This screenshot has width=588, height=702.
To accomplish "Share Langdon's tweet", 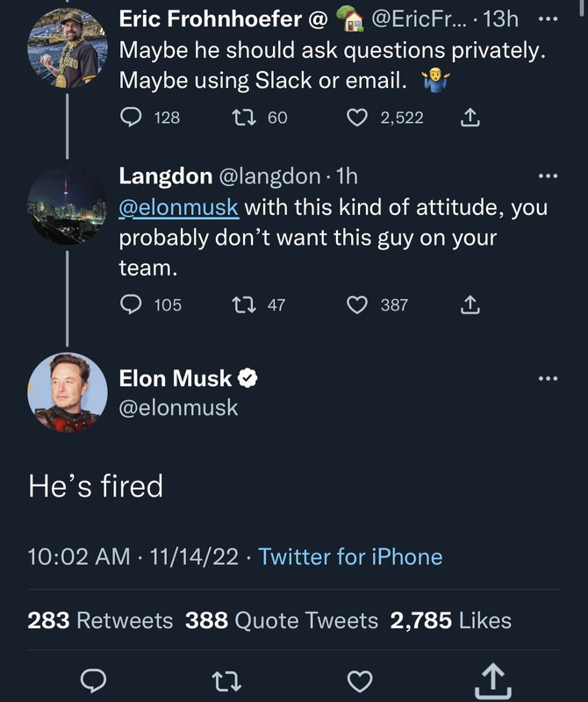I will click(470, 304).
